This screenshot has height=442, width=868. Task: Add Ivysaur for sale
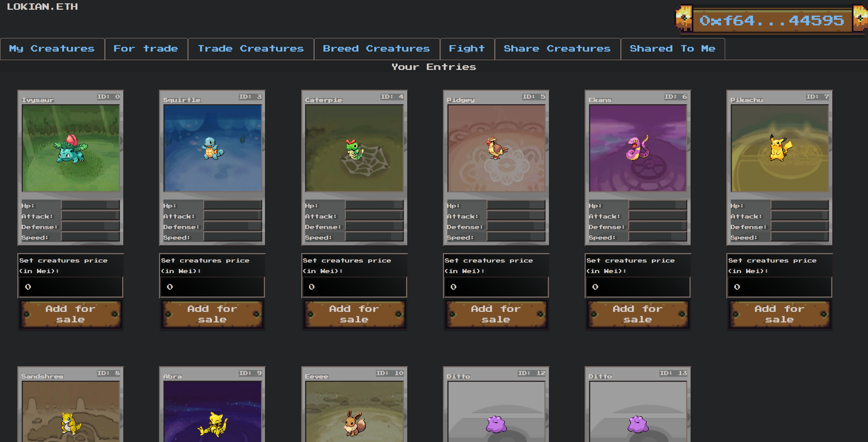tap(70, 314)
